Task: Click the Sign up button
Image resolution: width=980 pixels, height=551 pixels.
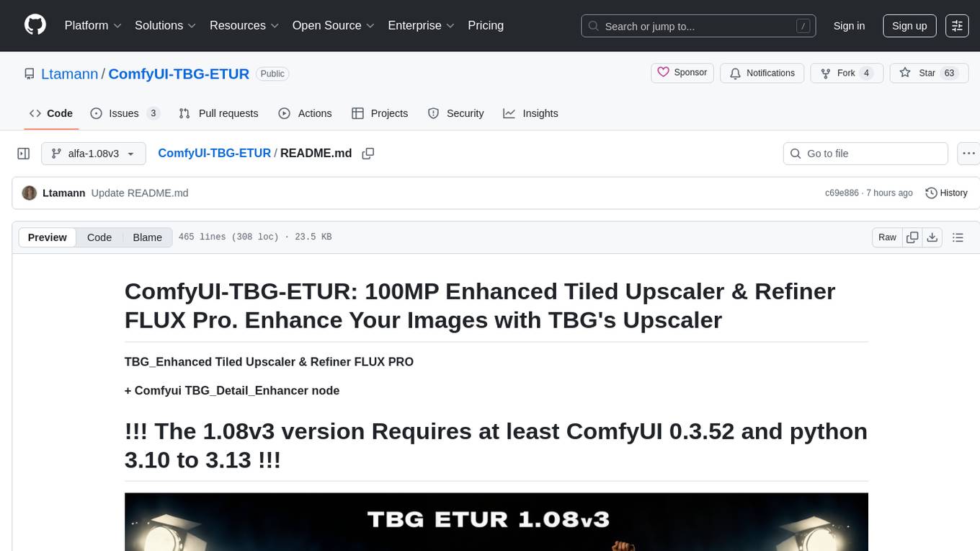Action: [x=909, y=26]
